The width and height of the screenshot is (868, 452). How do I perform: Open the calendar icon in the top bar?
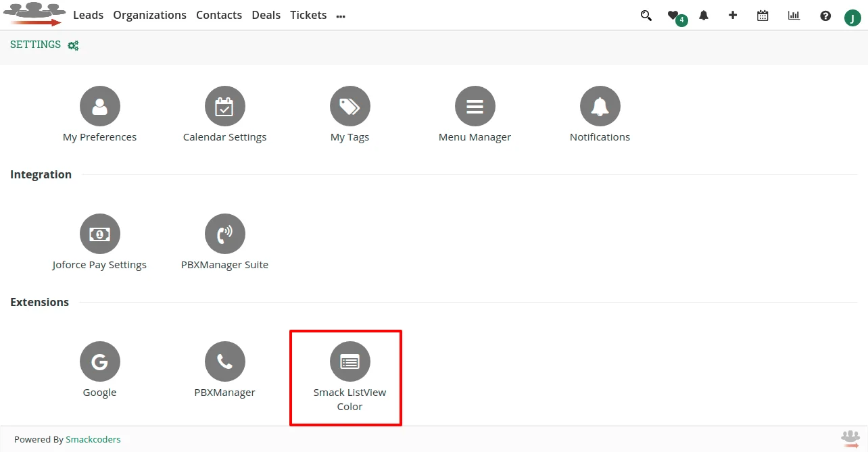pyautogui.click(x=763, y=15)
